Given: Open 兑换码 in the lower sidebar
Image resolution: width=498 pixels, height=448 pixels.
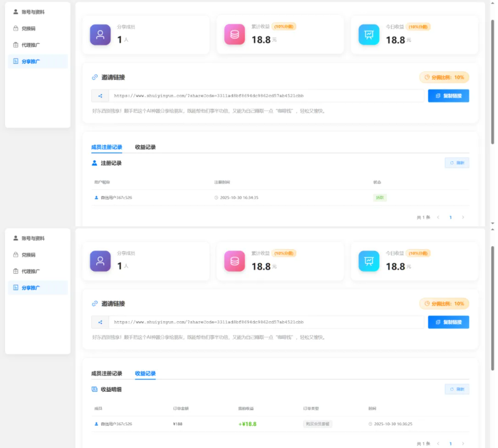Looking at the screenshot, I should 29,255.
